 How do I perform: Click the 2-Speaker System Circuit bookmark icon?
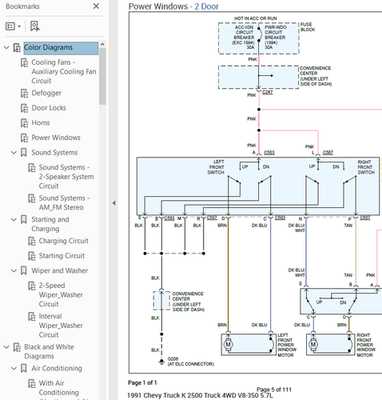click(32, 168)
